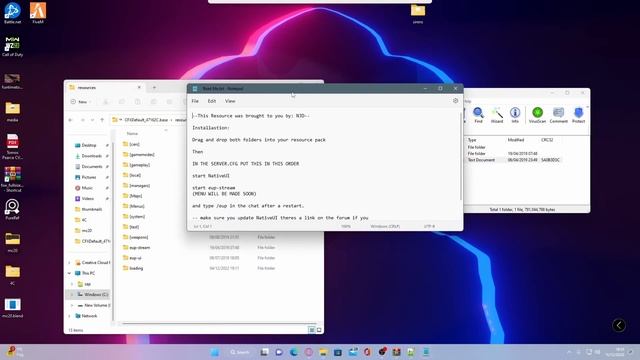The height and width of the screenshot is (360, 640).
Task: Click the Protect icon in WinRAR
Action: (x=578, y=115)
